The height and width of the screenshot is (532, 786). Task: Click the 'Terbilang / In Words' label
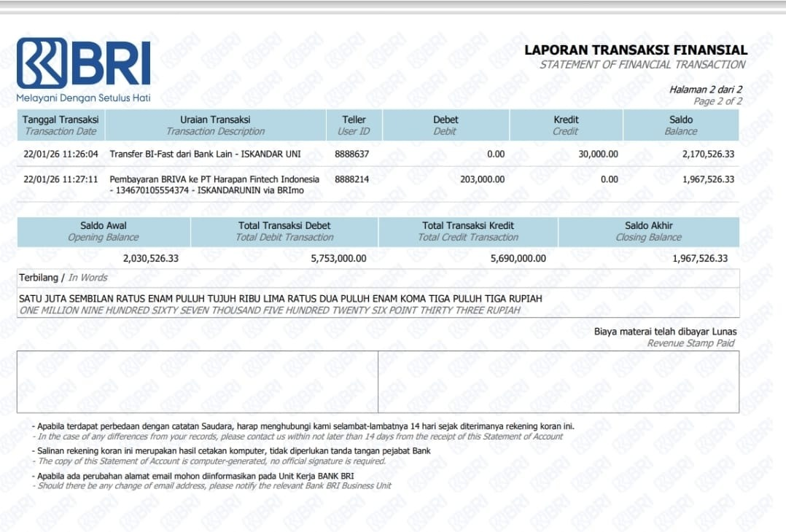tap(63, 278)
